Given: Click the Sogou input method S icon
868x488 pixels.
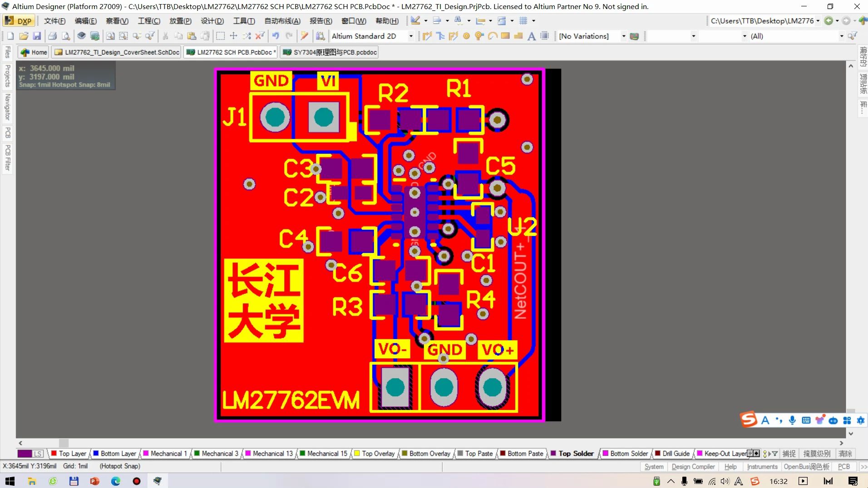Looking at the screenshot, I should pos(749,420).
